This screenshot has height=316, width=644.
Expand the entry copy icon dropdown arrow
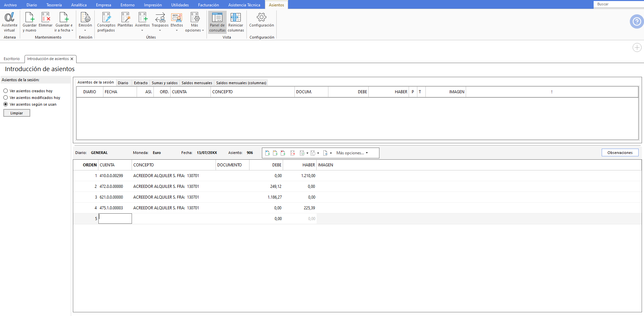click(x=318, y=153)
